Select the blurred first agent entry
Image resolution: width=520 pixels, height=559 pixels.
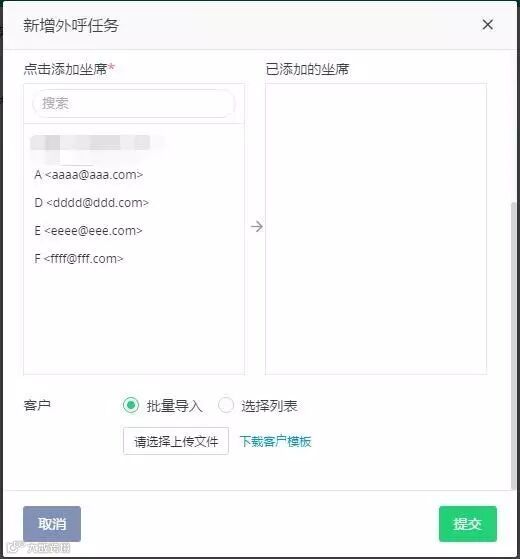(91, 144)
